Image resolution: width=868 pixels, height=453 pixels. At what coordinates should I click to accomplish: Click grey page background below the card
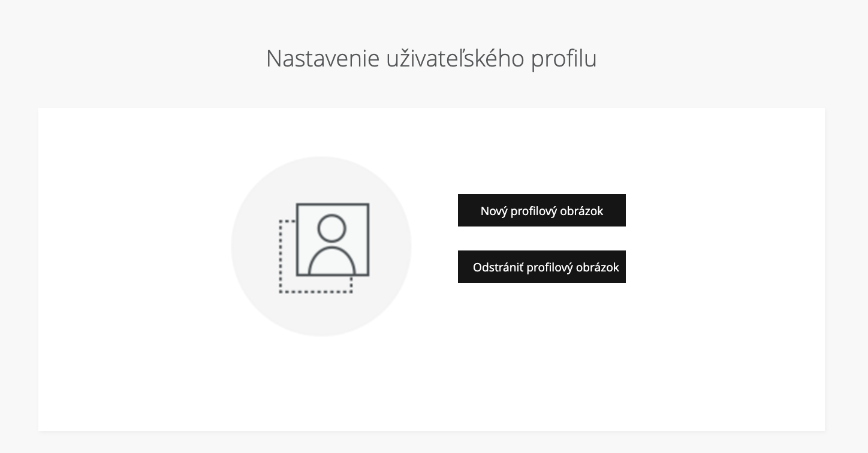coord(432,442)
